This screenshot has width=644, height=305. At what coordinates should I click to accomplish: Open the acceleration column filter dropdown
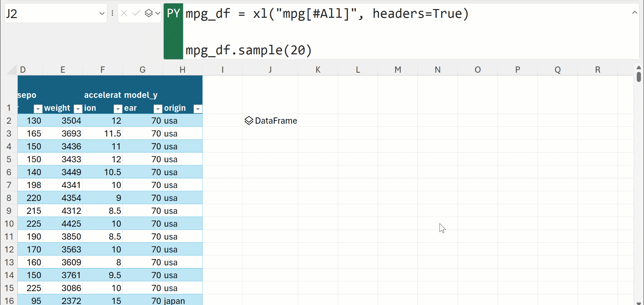(118, 109)
